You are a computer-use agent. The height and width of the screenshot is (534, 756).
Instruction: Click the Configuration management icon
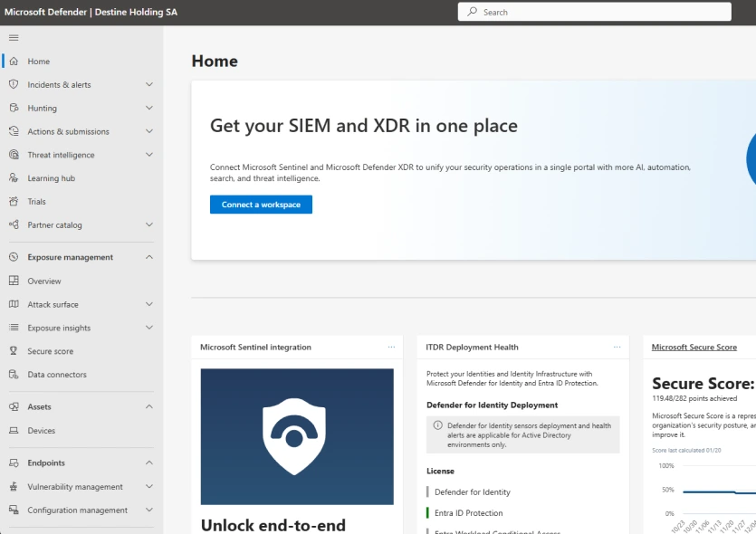pos(14,510)
